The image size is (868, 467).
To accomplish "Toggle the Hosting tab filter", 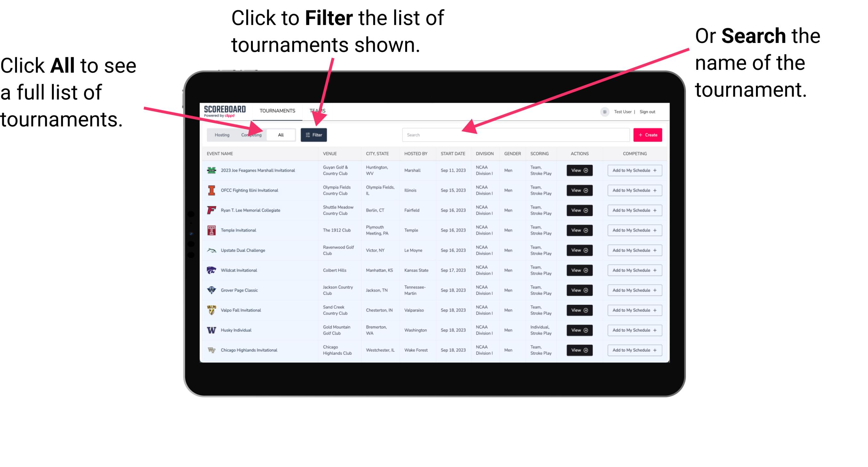I will tap(221, 134).
